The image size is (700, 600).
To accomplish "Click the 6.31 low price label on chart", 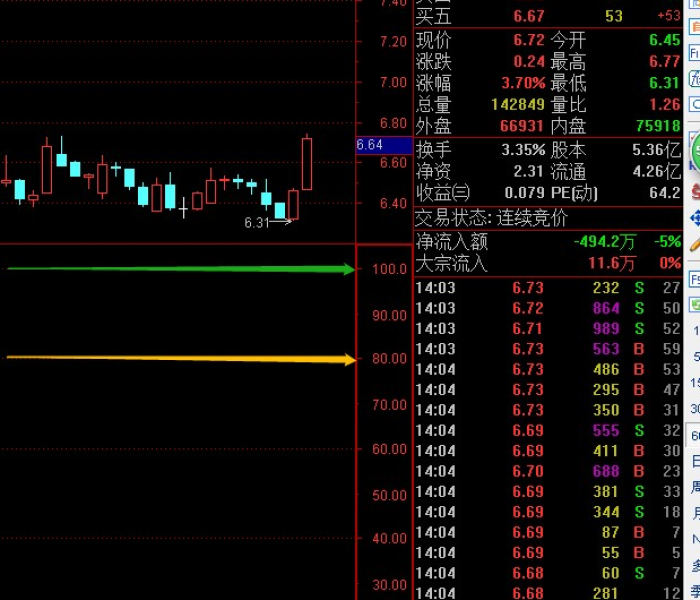I will point(257,223).
